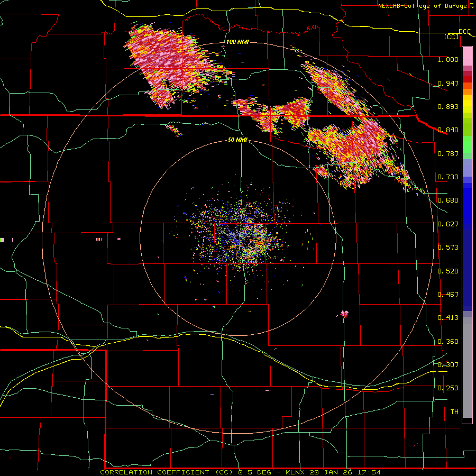Click the 0.947 legend value

pyautogui.click(x=448, y=83)
